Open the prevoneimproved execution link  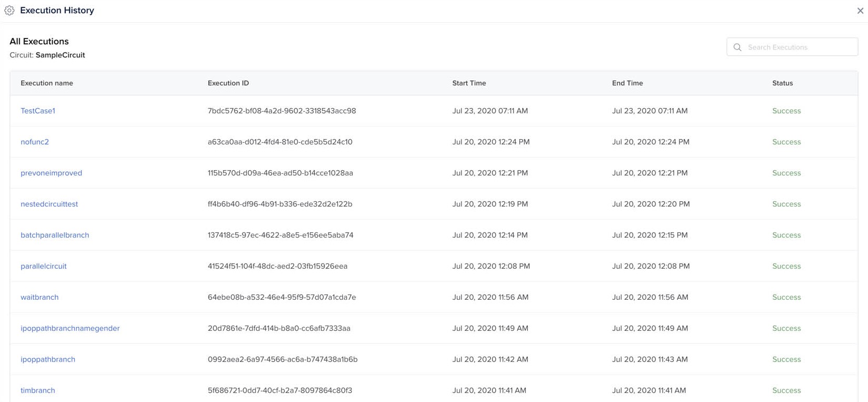[51, 173]
